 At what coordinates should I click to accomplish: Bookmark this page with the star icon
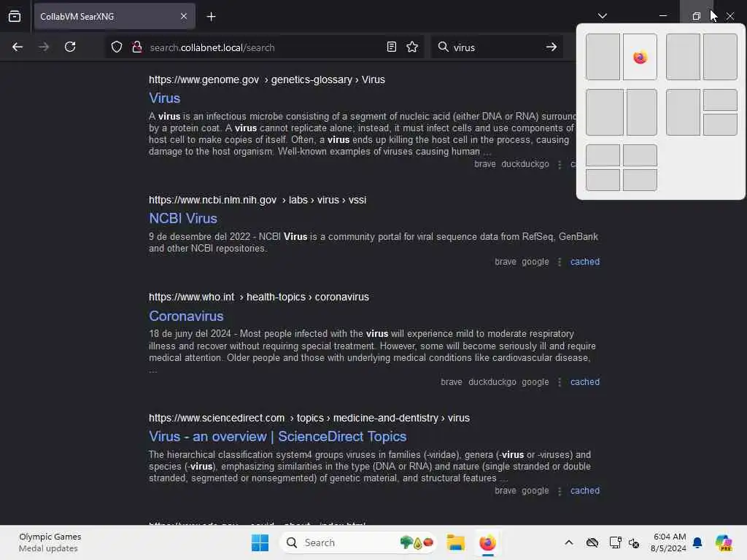pyautogui.click(x=412, y=47)
